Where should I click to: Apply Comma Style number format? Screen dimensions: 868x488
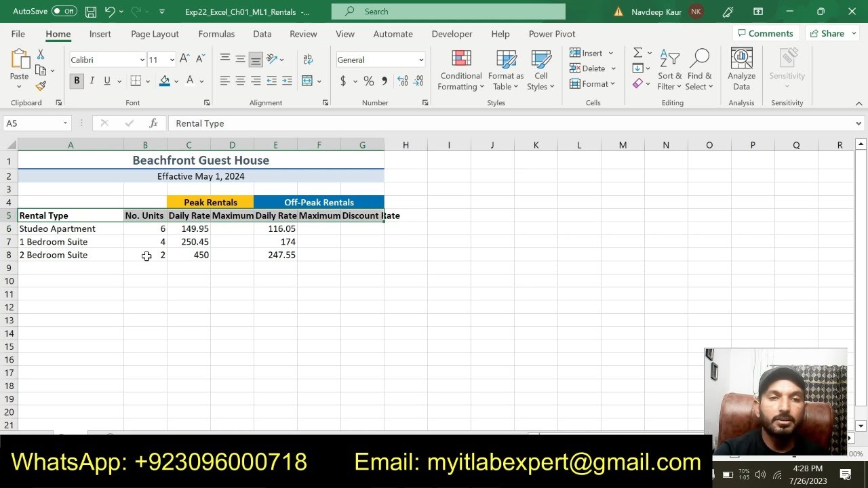pos(384,81)
